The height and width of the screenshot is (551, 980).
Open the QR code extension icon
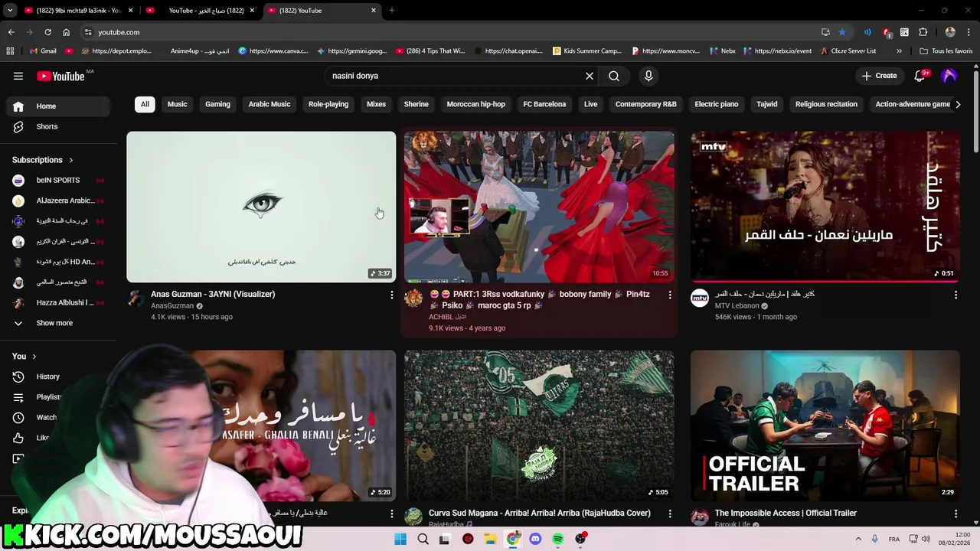pos(904,32)
